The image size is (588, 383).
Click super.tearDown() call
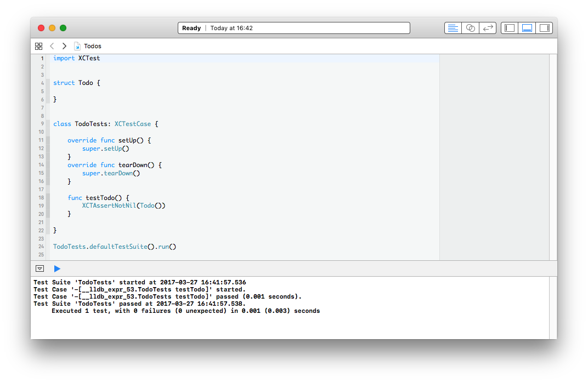pyautogui.click(x=111, y=174)
